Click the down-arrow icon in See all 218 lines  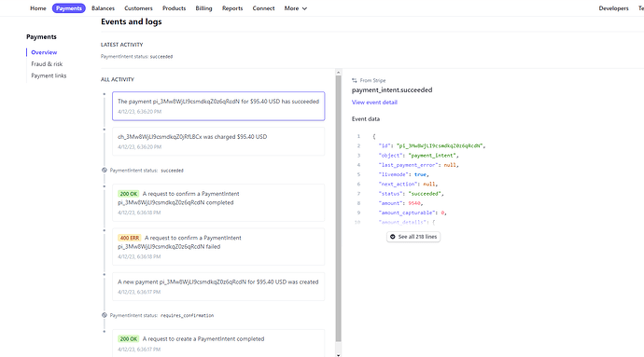(x=393, y=237)
